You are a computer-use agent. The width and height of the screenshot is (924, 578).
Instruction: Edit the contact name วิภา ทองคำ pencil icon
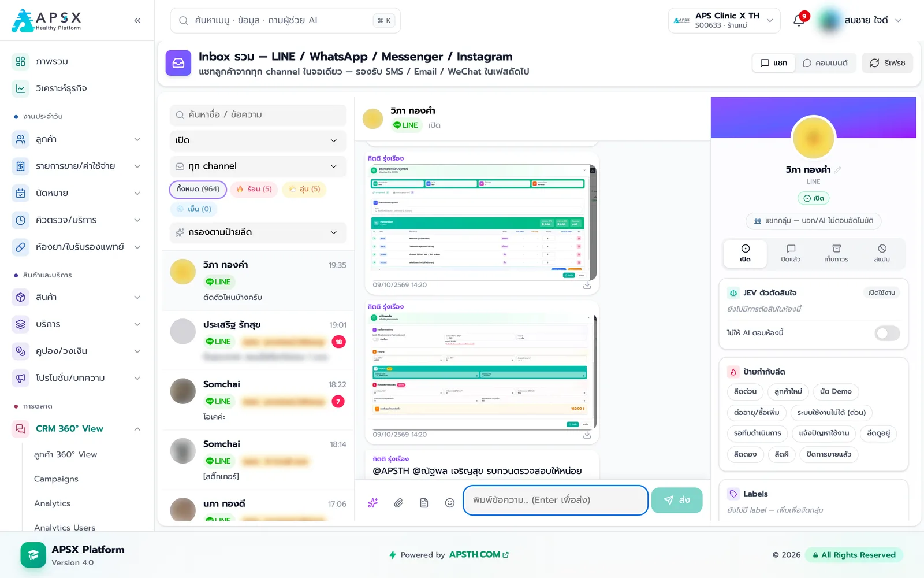click(x=837, y=170)
